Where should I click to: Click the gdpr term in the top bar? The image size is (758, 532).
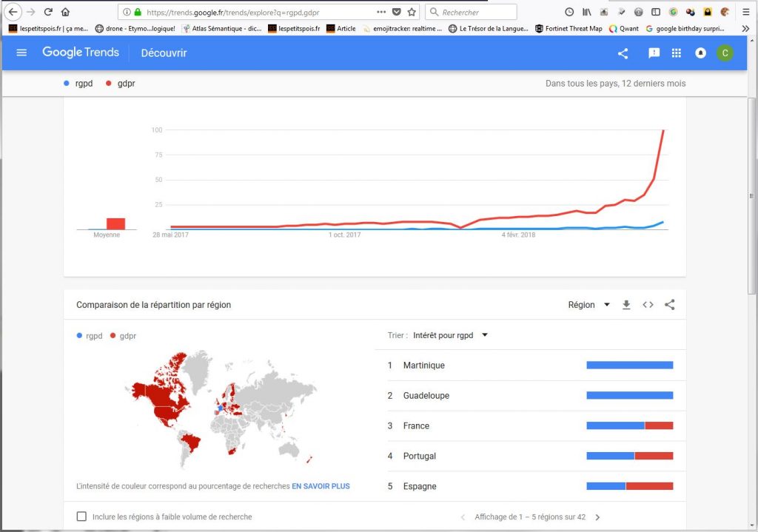click(x=121, y=84)
